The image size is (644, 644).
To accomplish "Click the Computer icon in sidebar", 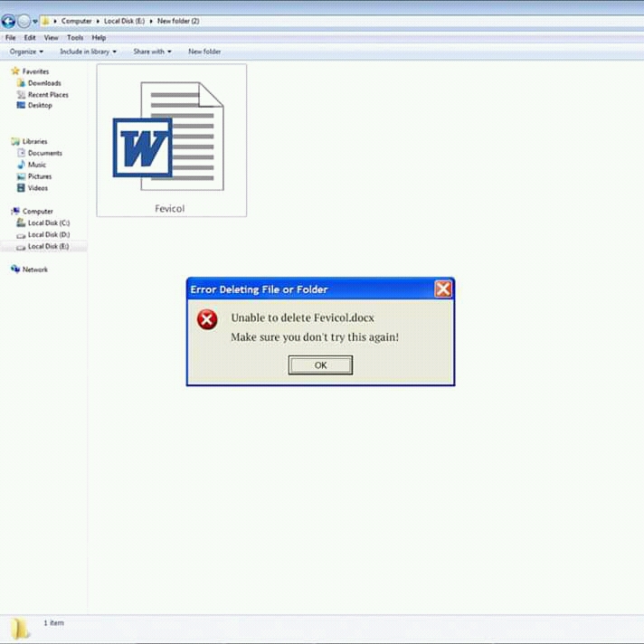I will point(15,211).
